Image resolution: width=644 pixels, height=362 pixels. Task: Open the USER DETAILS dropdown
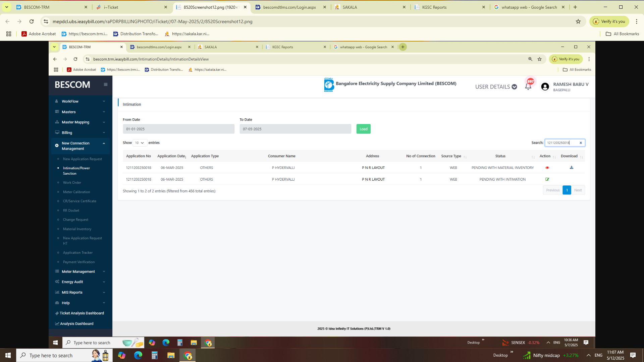[x=496, y=87]
